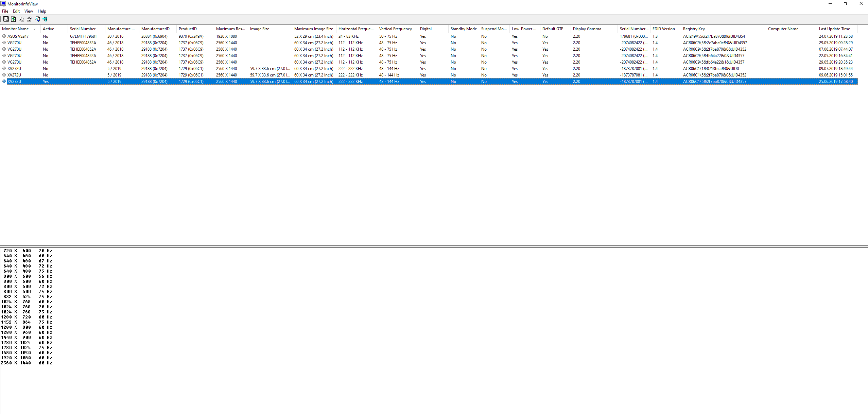Viewport: 868px width, 414px height.
Task: Click the Find magnifier toolbar icon
Action: click(37, 19)
